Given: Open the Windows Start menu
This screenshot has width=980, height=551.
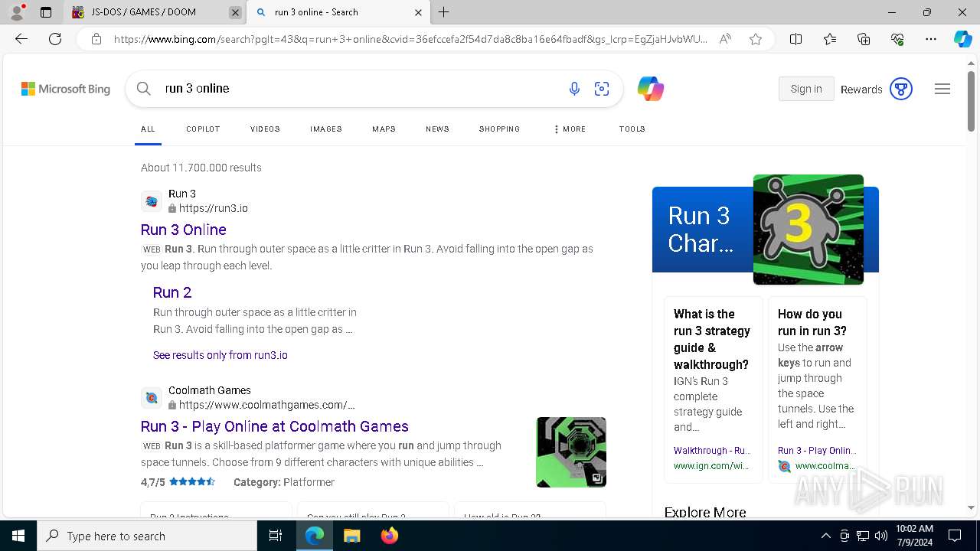Looking at the screenshot, I should tap(18, 536).
